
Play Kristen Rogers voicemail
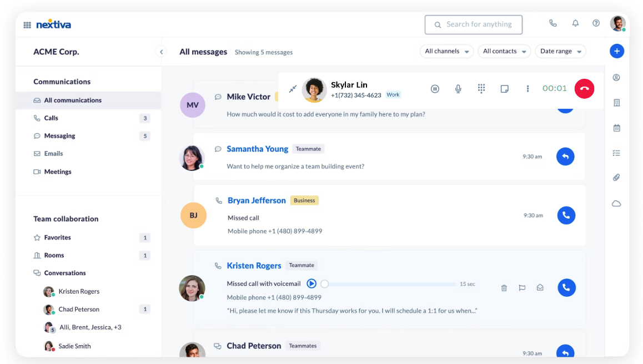312,283
